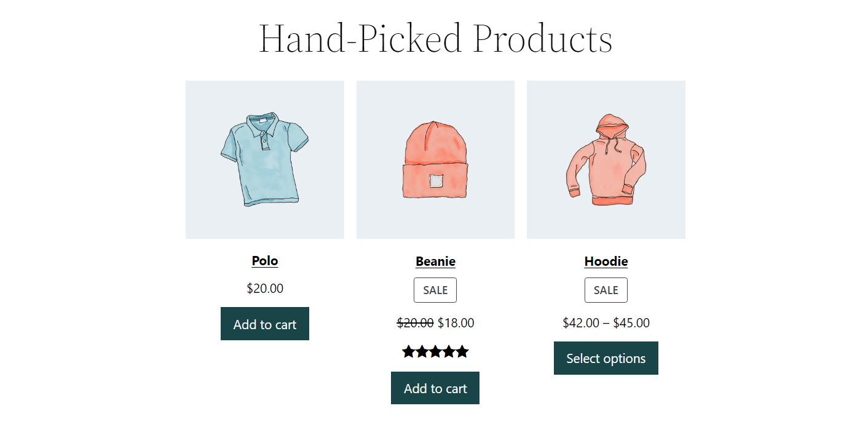Click the last star of the Beanie rating
This screenshot has width=868, height=435.
(462, 351)
